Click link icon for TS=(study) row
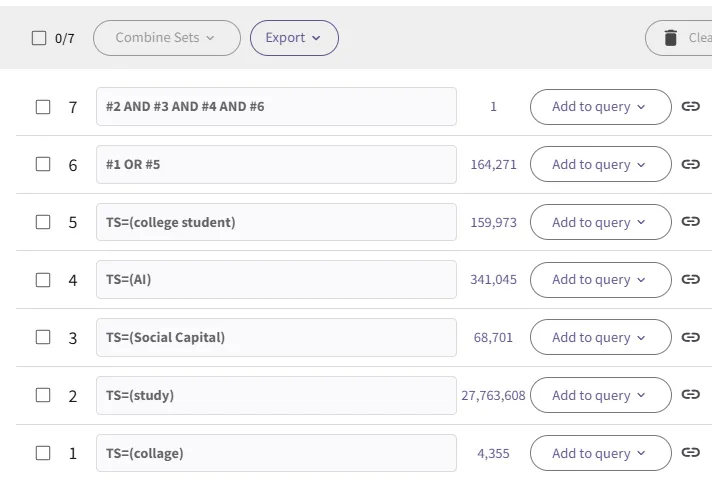This screenshot has height=498, width=712. [x=690, y=395]
